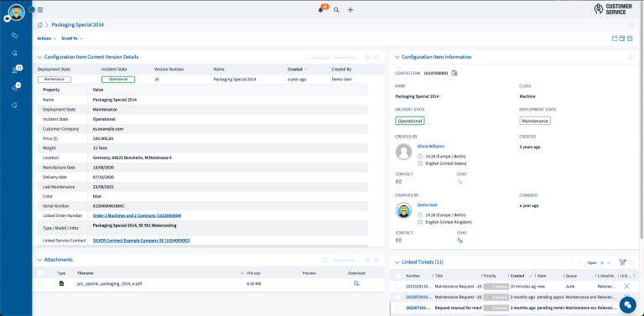Clear the 'Open' preset with its X
The image size is (644, 316).
(602, 262)
